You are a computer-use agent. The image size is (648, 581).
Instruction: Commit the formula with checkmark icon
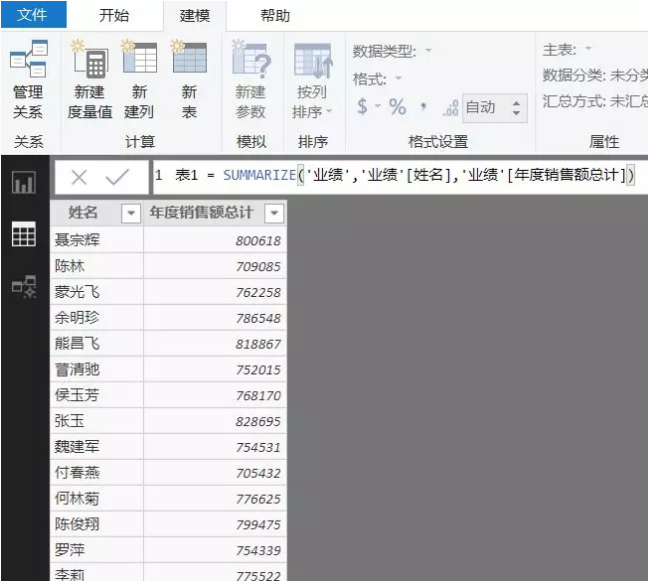point(117,177)
